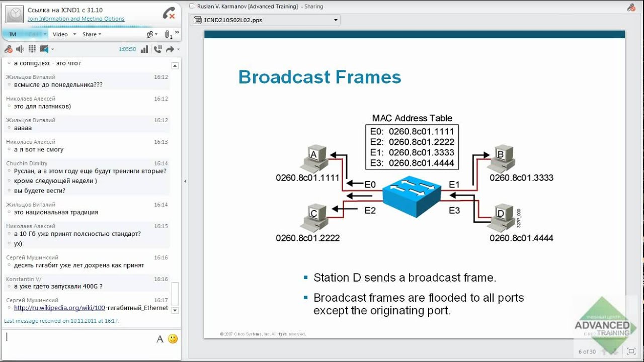Open the dial pad icon

[32, 49]
